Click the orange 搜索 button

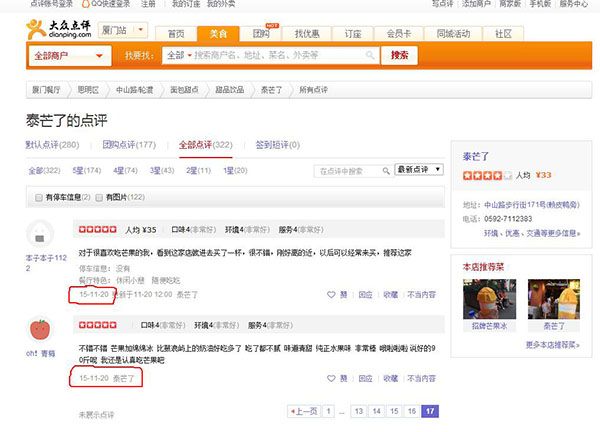(x=399, y=55)
